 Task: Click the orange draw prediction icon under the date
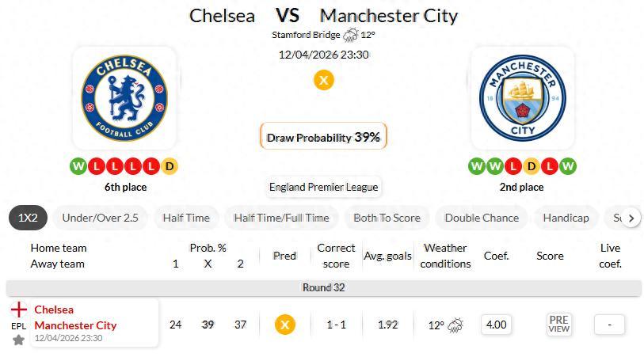pos(323,80)
